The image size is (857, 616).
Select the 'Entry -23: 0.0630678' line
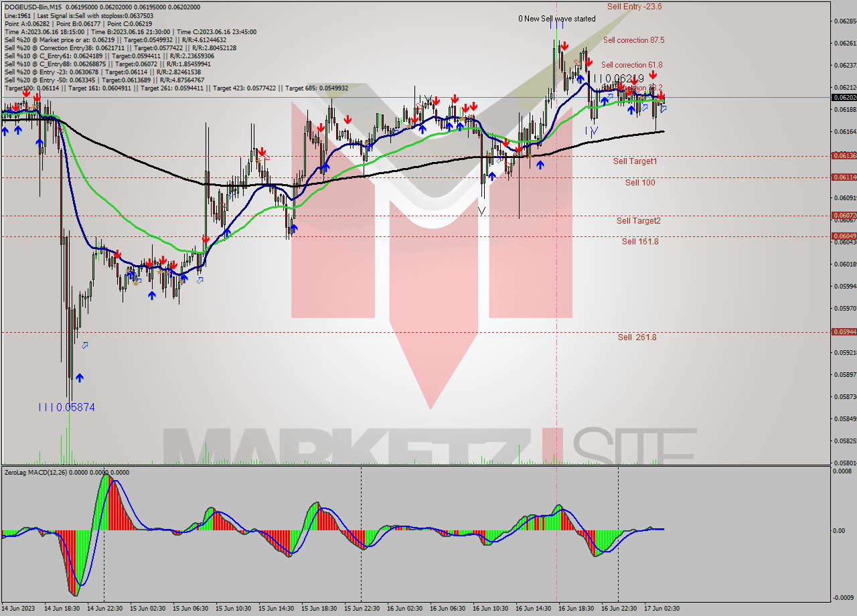tap(102, 71)
